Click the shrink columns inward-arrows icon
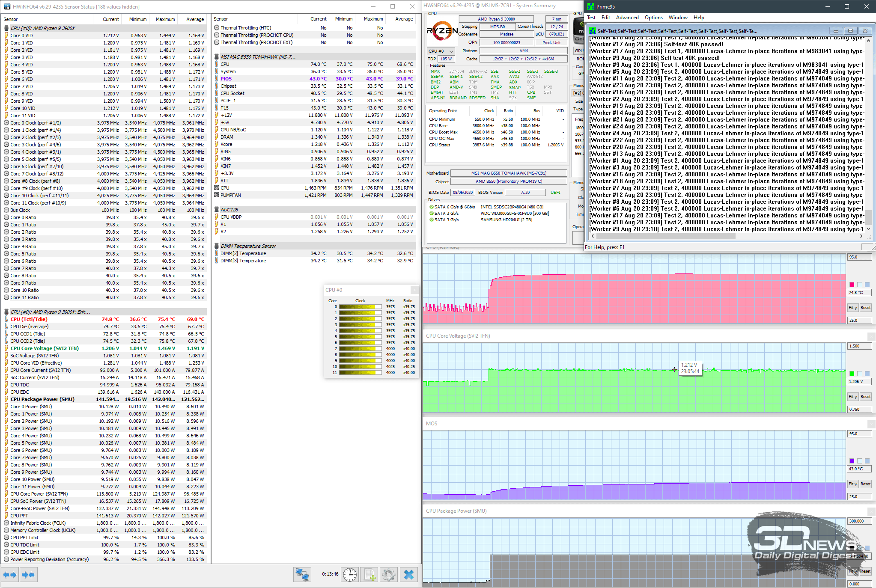 pyautogui.click(x=28, y=575)
